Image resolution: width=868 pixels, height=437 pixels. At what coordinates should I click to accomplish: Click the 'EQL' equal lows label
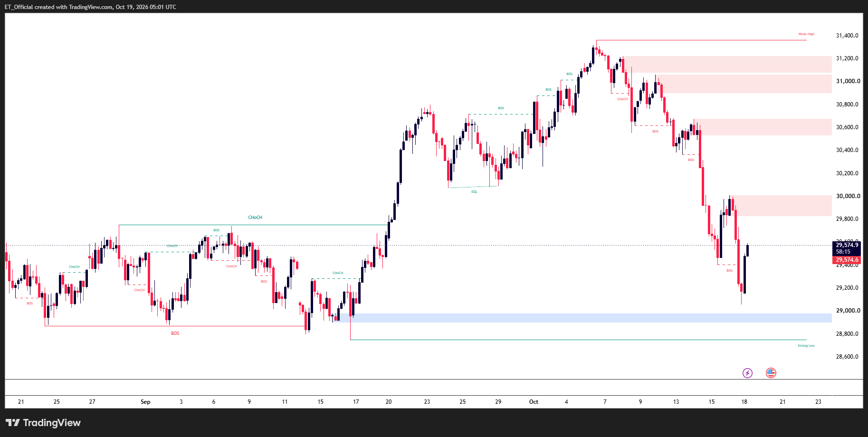474,192
